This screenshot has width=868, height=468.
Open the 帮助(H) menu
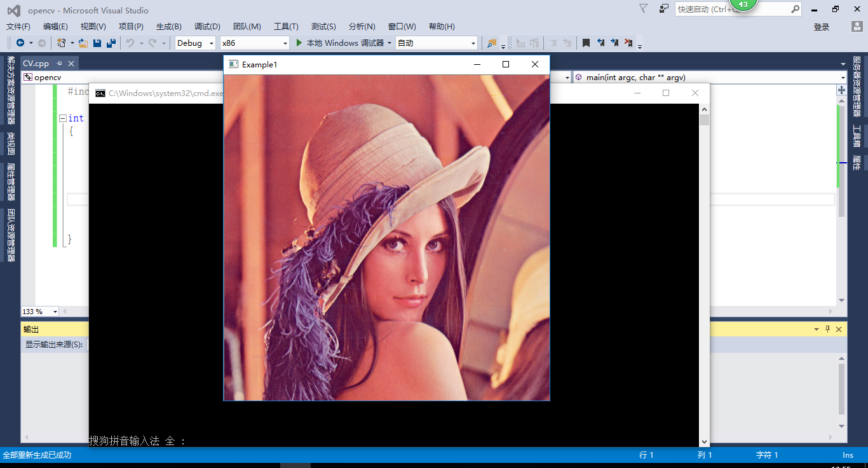pyautogui.click(x=442, y=26)
